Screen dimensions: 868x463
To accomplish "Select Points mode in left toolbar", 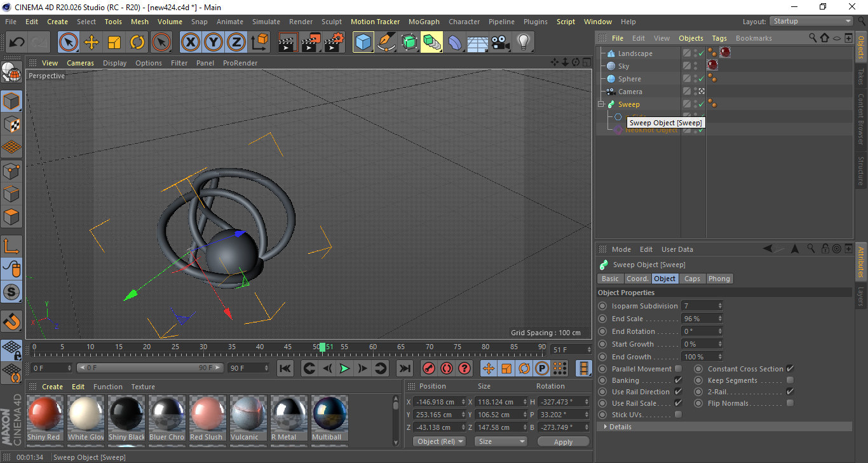I will tap(11, 170).
